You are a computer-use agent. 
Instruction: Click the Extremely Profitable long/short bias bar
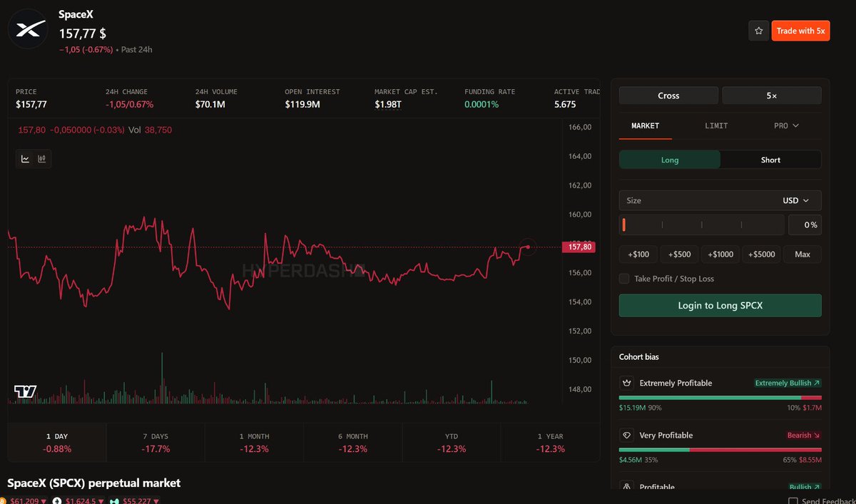tap(720, 398)
